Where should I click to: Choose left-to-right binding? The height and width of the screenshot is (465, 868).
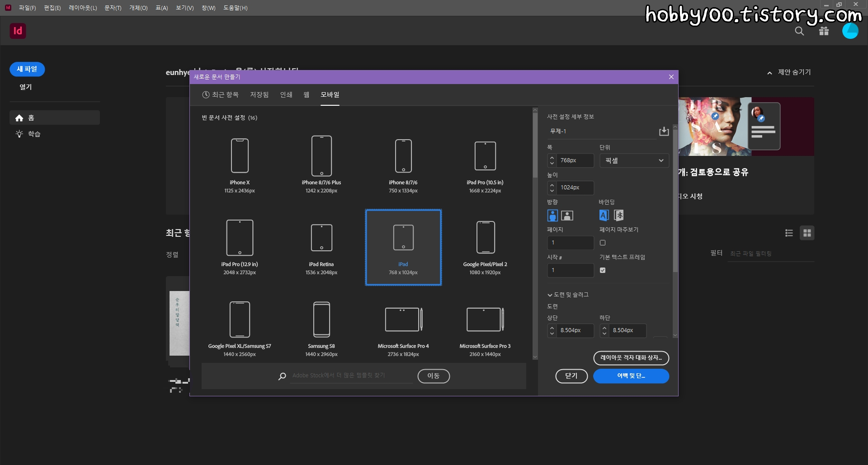click(x=604, y=216)
